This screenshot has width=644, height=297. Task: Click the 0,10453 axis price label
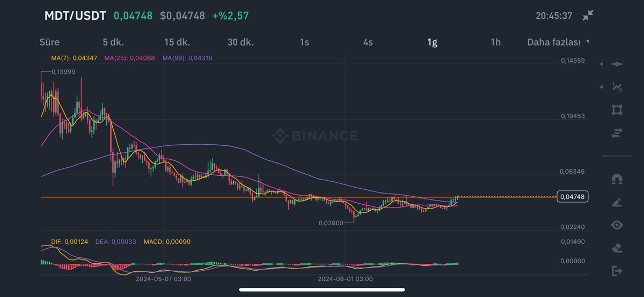(x=572, y=116)
